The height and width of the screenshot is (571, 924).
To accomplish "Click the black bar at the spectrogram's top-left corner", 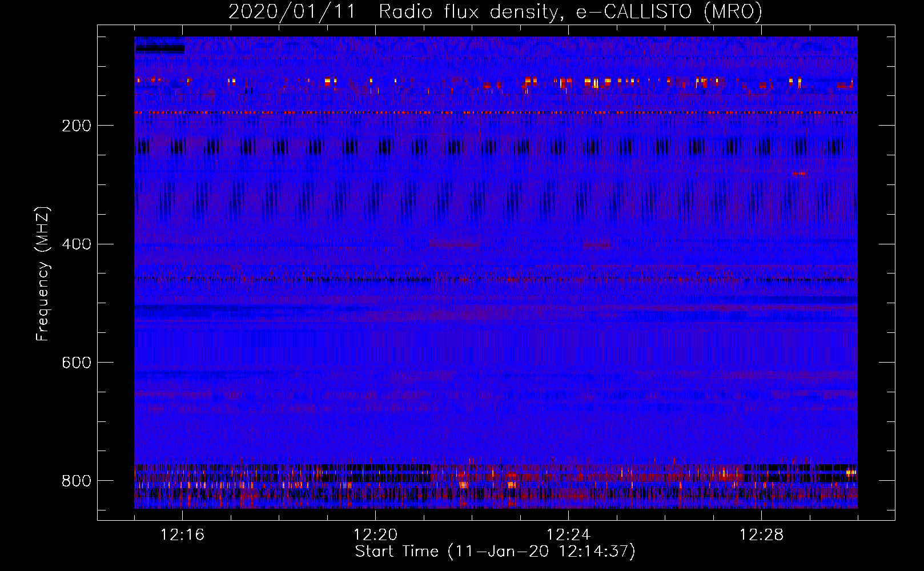I will pos(160,49).
